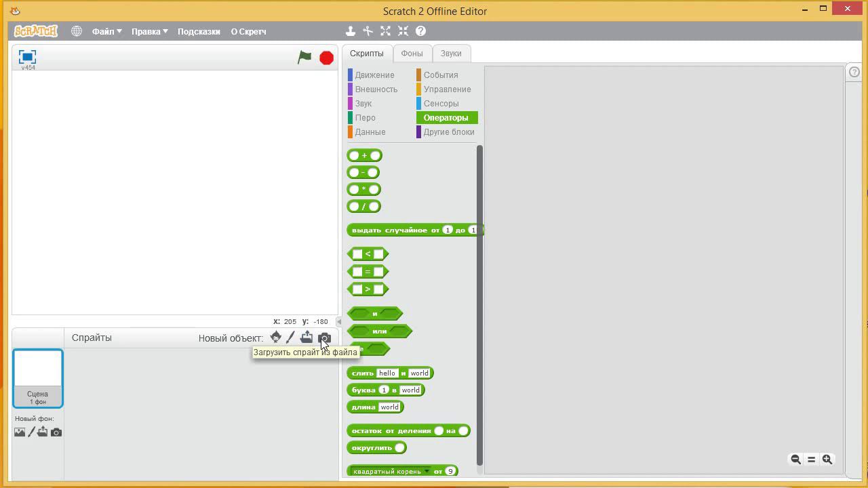This screenshot has width=868, height=488.
Task: Click the "и" logical block
Action: 375,314
